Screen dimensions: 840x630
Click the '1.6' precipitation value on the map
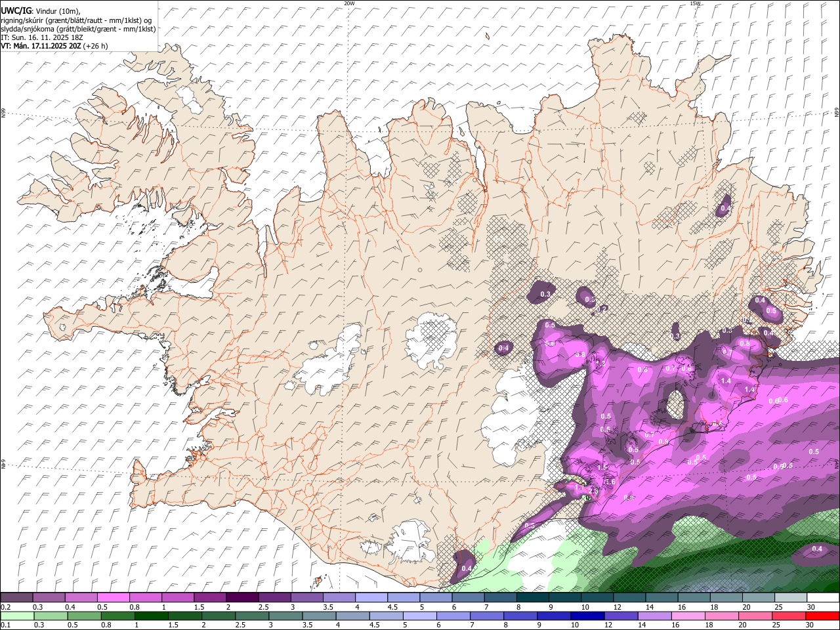coord(610,482)
